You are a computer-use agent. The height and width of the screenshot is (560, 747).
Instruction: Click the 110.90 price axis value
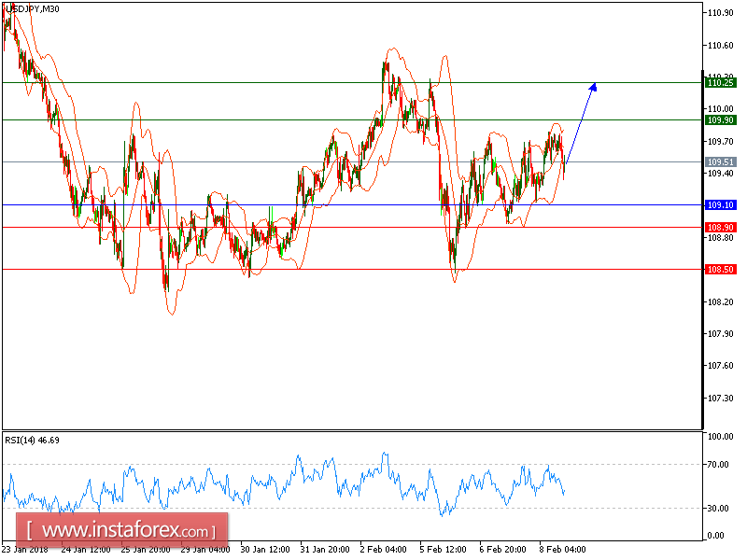[720, 13]
